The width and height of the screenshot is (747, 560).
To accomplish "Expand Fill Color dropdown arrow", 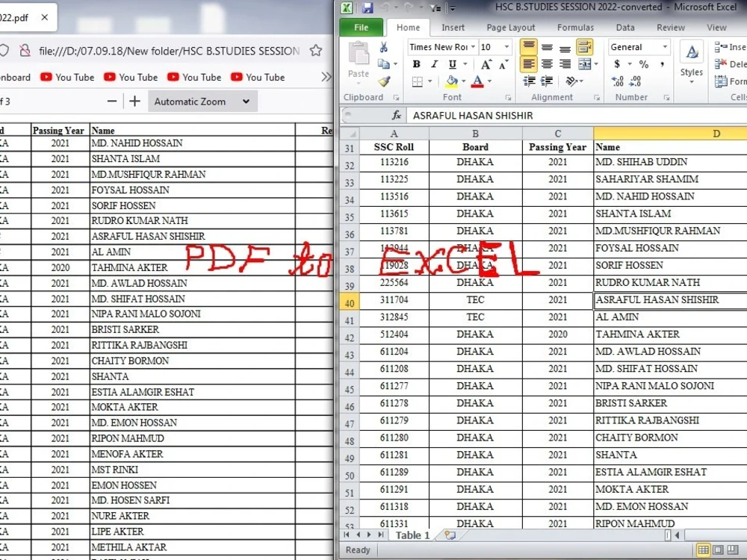I will point(464,82).
